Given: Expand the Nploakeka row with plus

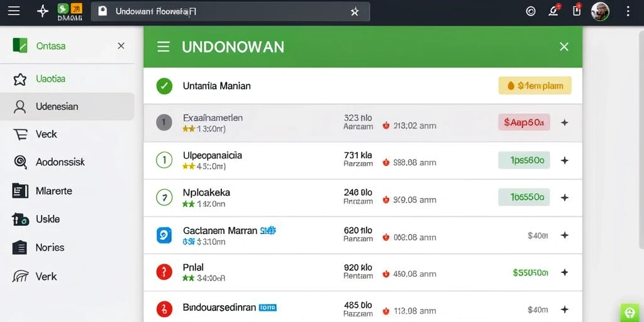Looking at the screenshot, I should click(x=564, y=198).
